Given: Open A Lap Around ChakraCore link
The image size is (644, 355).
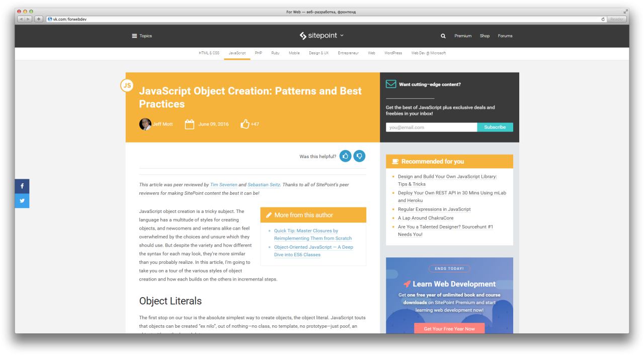Looking at the screenshot, I should tap(425, 218).
